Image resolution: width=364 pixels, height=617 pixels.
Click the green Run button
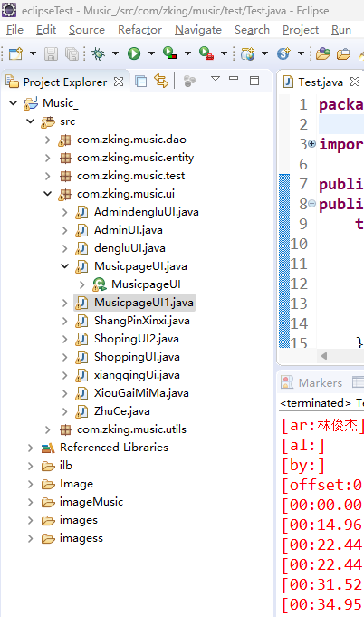click(x=134, y=53)
